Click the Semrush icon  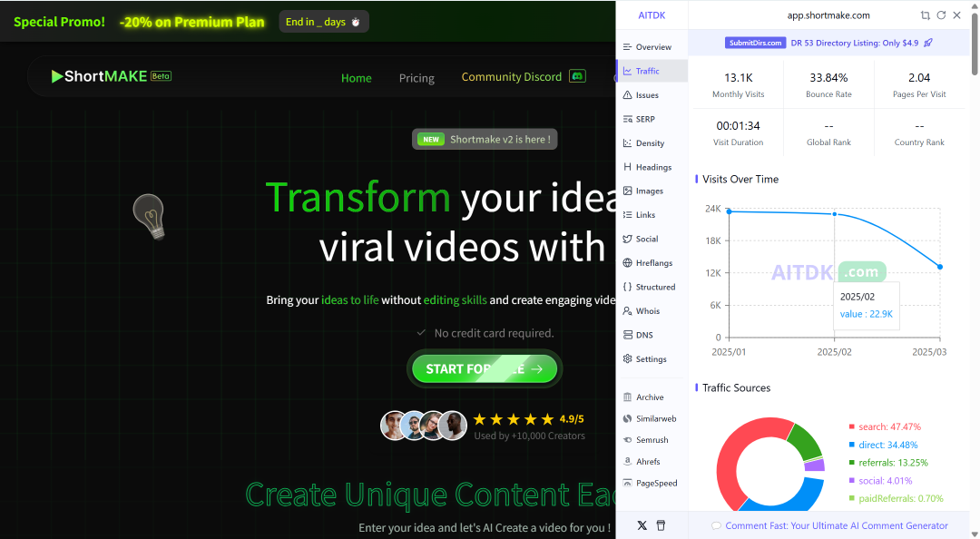pyautogui.click(x=628, y=439)
